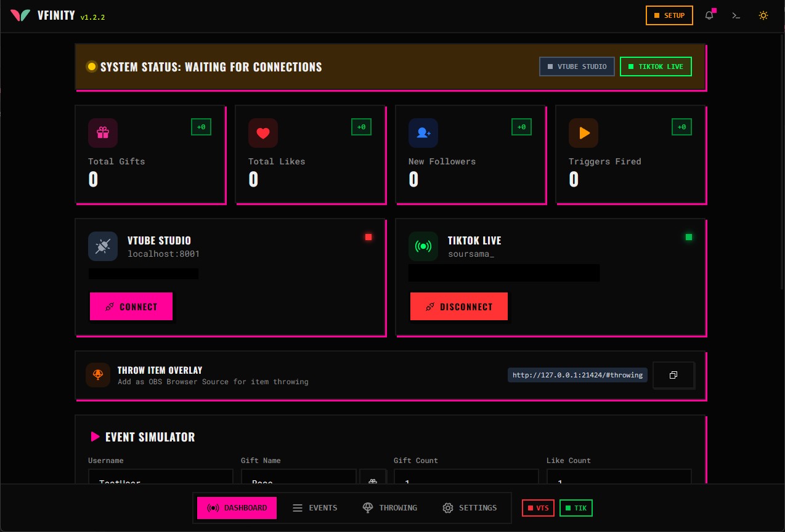Select the http://127.0.0.1:21424/#throwing URL text
Image resolution: width=785 pixels, height=532 pixels.
coord(577,375)
